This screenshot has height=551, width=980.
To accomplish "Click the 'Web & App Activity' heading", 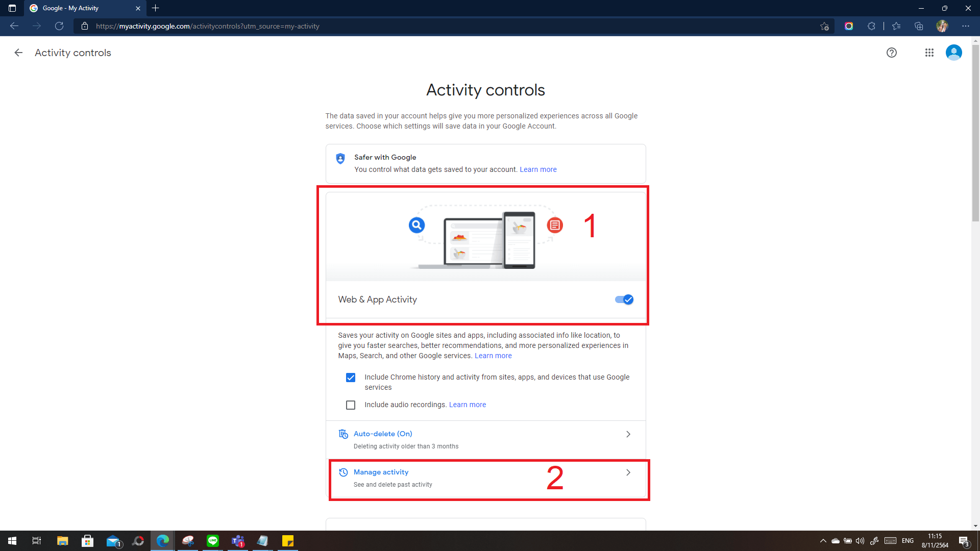I will (377, 299).
